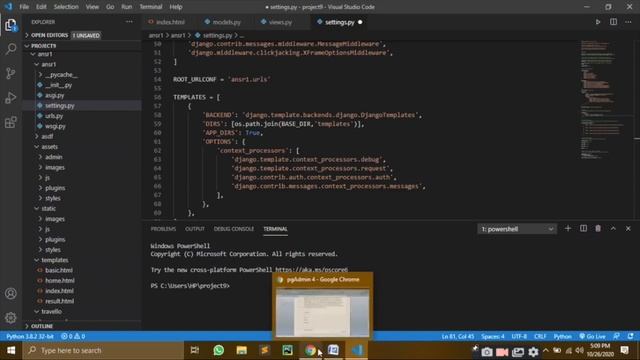The image size is (640, 360).
Task: Click Python language mode in status bar
Action: [x=562, y=336]
